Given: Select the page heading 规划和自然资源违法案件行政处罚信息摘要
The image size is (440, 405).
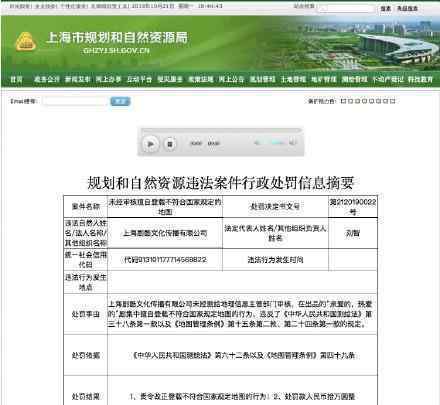Looking at the screenshot, I should coord(220,183).
